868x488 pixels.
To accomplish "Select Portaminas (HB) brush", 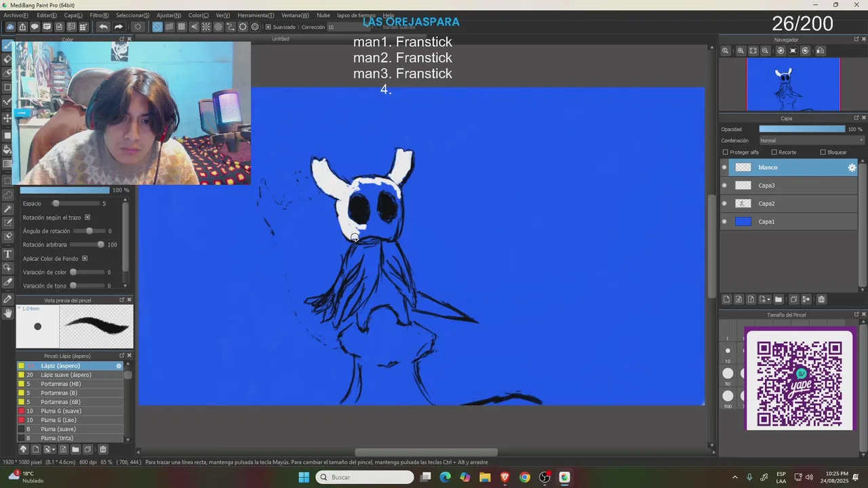I will (x=70, y=384).
